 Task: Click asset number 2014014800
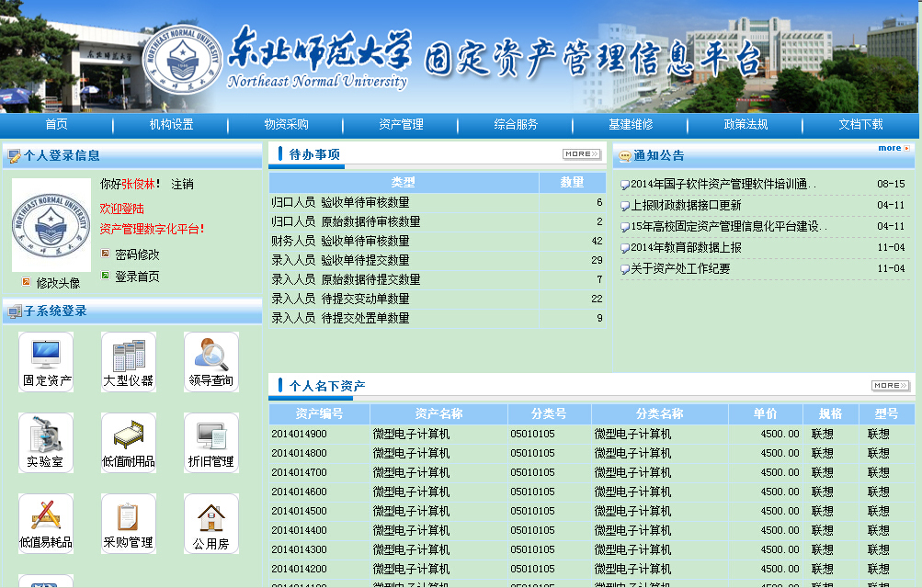coord(299,454)
